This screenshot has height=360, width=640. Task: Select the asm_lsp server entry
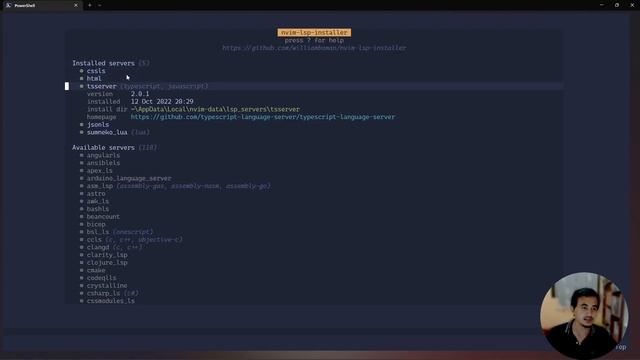click(100, 186)
